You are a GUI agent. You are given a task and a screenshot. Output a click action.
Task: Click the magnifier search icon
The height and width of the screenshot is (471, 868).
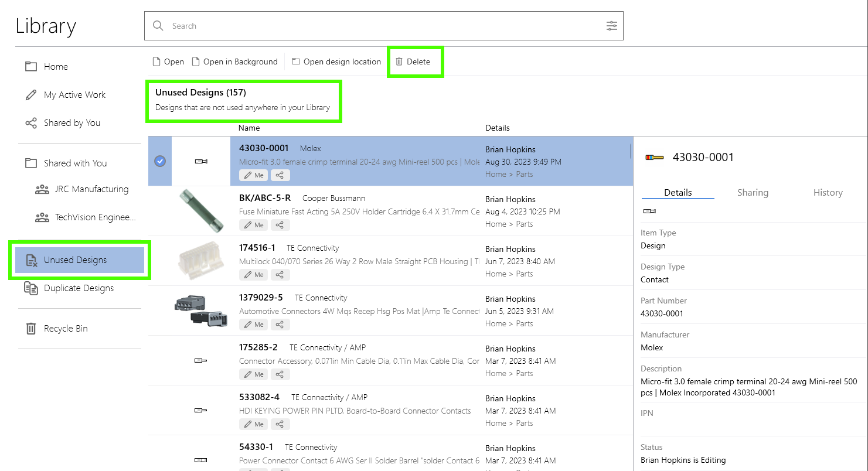click(158, 26)
